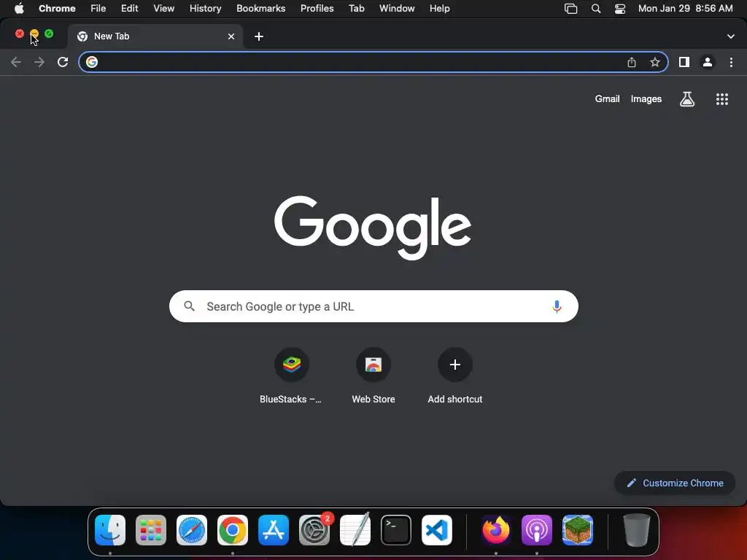Go back using the back arrow
This screenshot has height=560, width=747.
16,62
